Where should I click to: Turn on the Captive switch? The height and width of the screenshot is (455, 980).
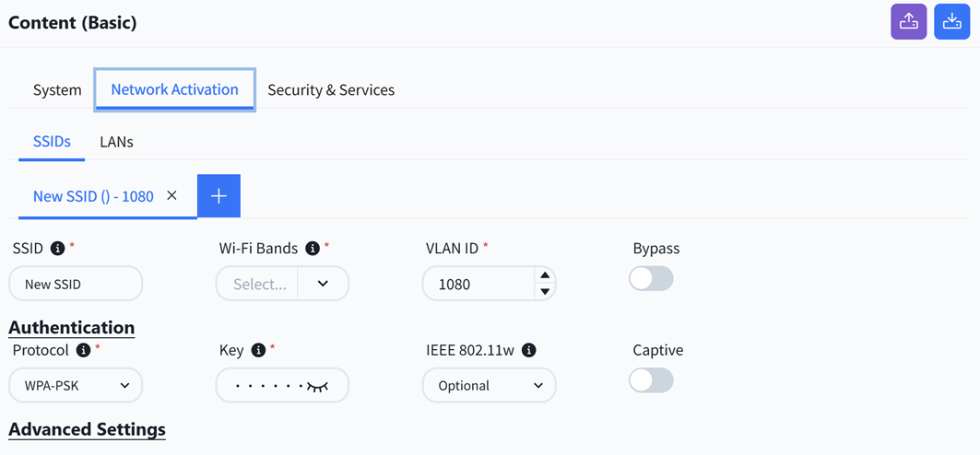(651, 380)
